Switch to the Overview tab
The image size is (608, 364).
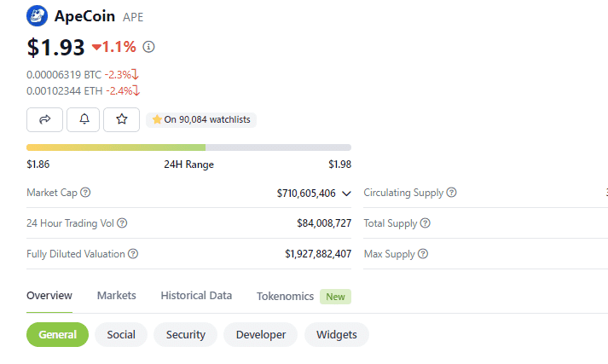49,296
